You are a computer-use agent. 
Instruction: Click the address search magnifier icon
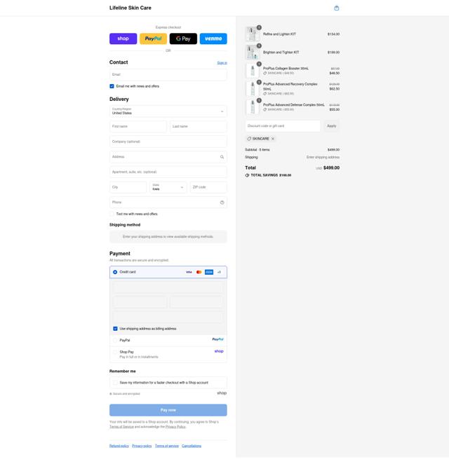[222, 157]
